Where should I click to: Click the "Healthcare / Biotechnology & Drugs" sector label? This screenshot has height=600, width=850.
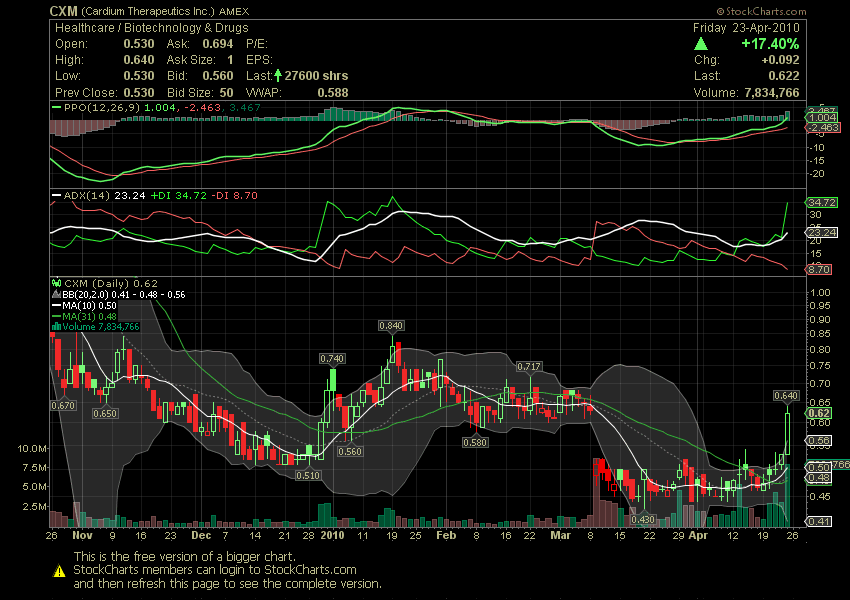(x=152, y=28)
